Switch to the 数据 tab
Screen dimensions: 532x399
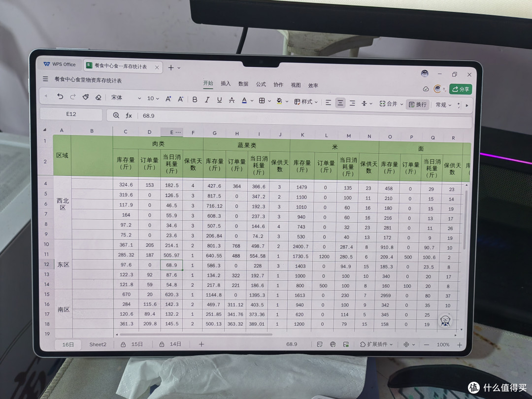pos(243,84)
